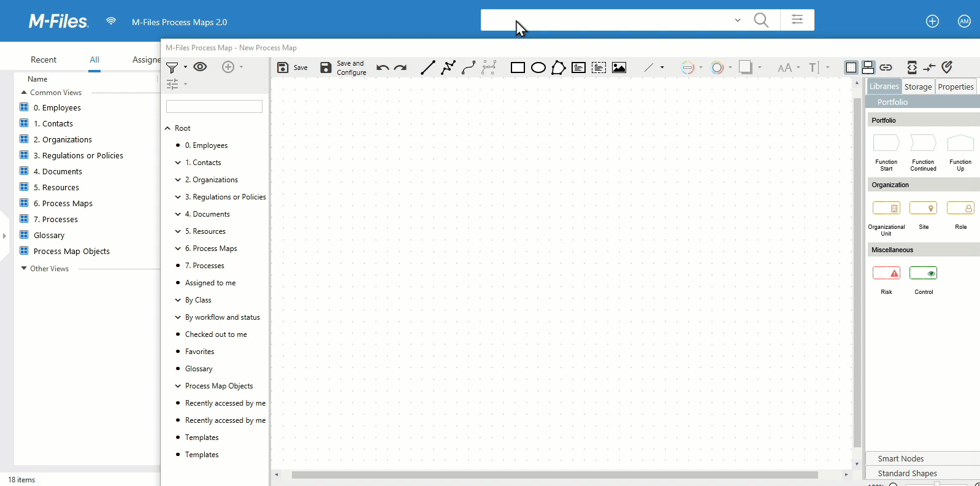Click the tree search input field
This screenshot has height=486, width=980.
coord(214,106)
